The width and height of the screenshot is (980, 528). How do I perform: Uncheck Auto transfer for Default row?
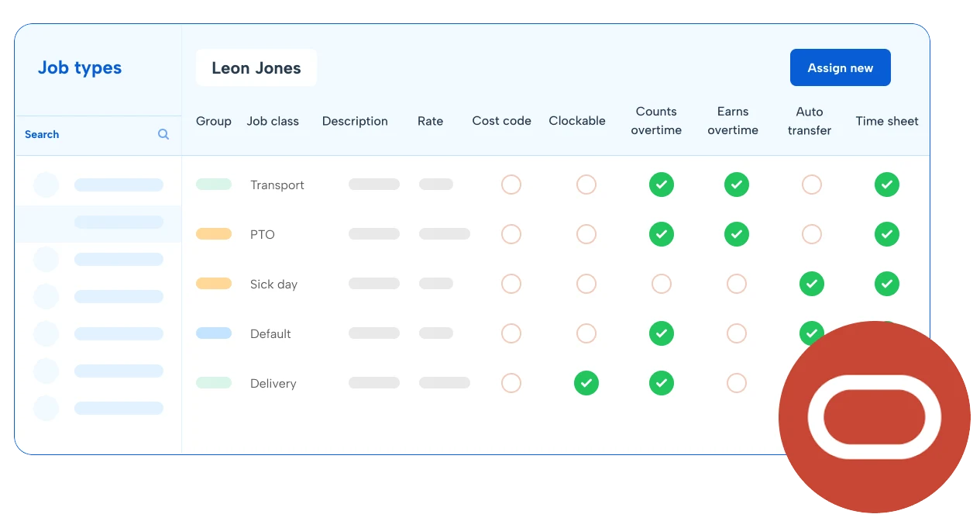(810, 332)
